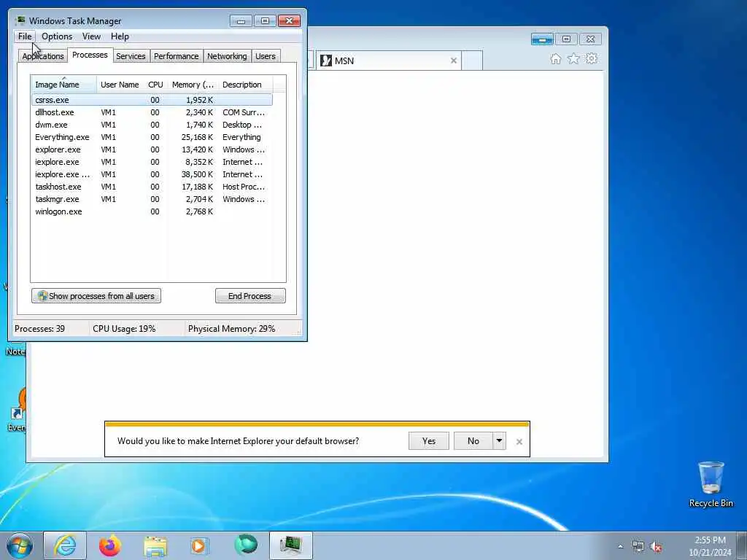Click No on the default browser prompt
The width and height of the screenshot is (747, 560).
tap(473, 441)
